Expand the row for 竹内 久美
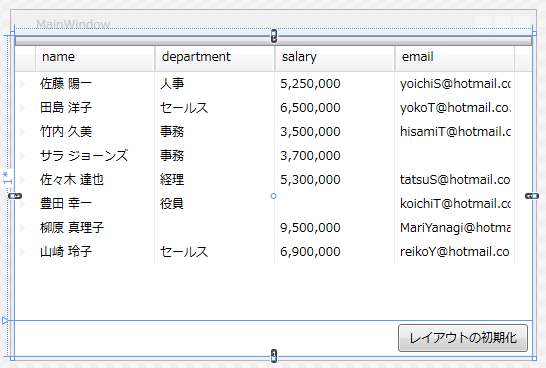Image resolution: width=546 pixels, height=368 pixels. [22, 132]
